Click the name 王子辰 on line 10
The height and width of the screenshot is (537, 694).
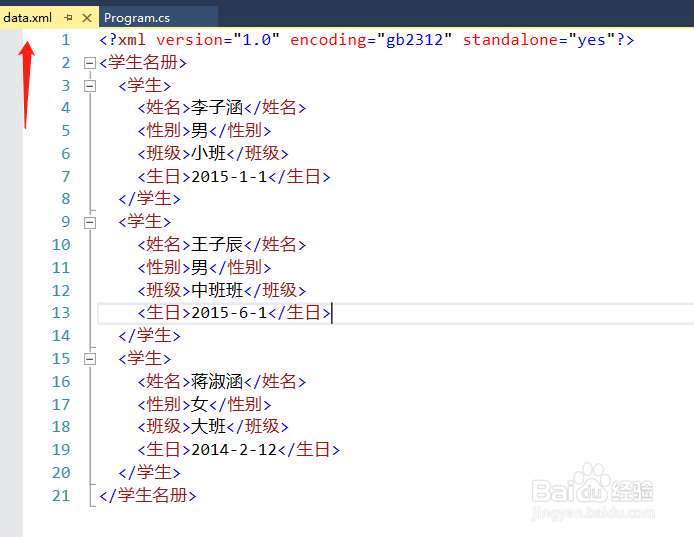pos(217,244)
